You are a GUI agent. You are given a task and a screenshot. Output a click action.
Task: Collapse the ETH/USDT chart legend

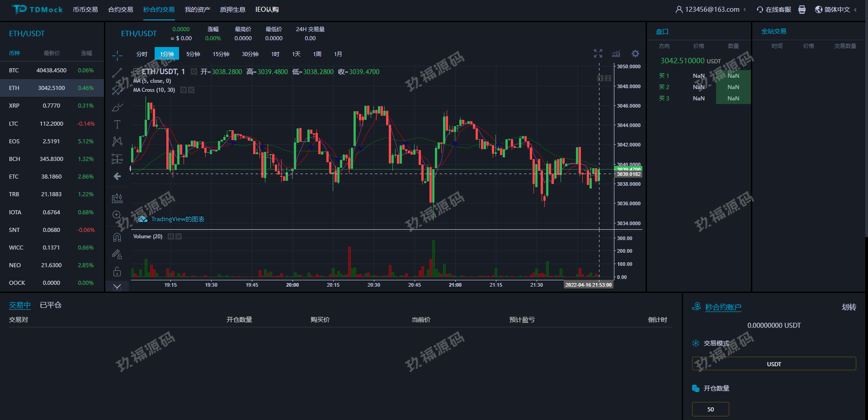[x=137, y=71]
